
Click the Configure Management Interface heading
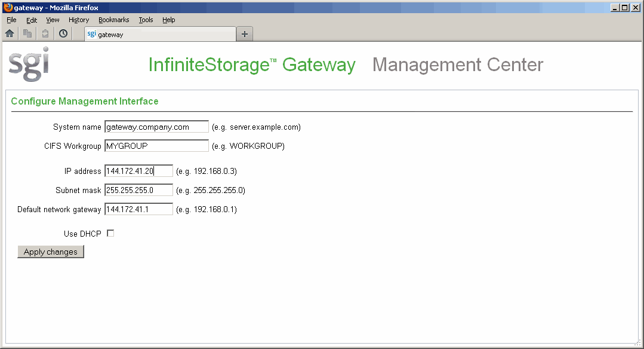(85, 101)
